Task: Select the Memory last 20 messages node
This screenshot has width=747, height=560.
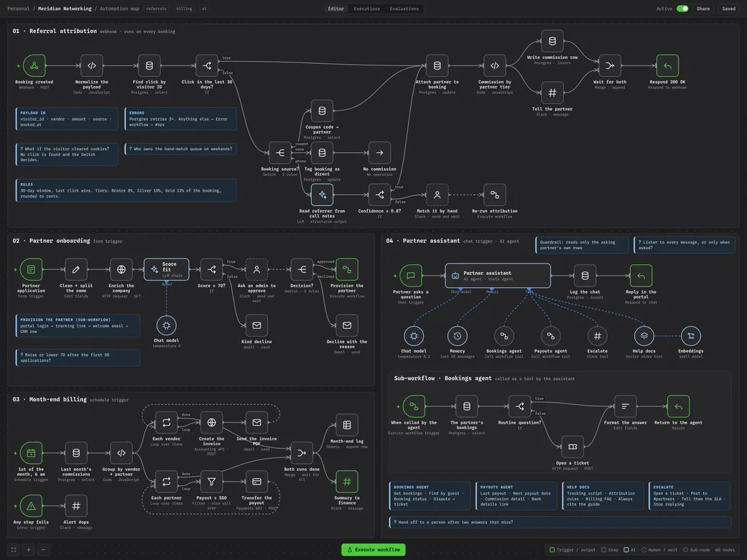Action: tap(458, 336)
